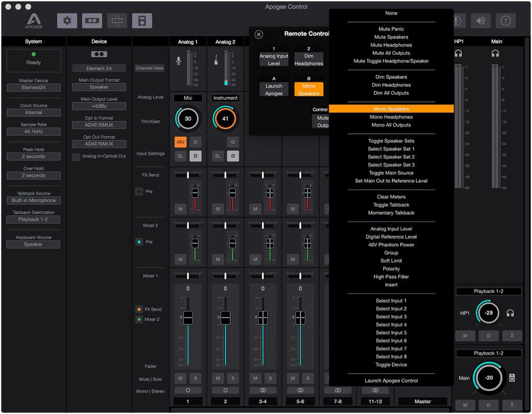Open Peak Hold dropdown
This screenshot has width=532, height=414.
pyautogui.click(x=34, y=157)
